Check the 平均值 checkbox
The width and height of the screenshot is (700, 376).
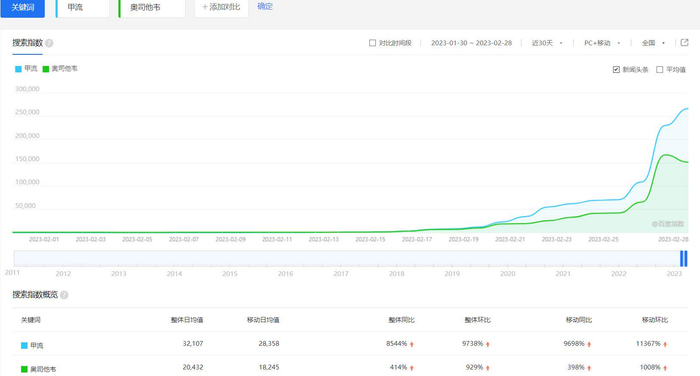[x=659, y=69]
